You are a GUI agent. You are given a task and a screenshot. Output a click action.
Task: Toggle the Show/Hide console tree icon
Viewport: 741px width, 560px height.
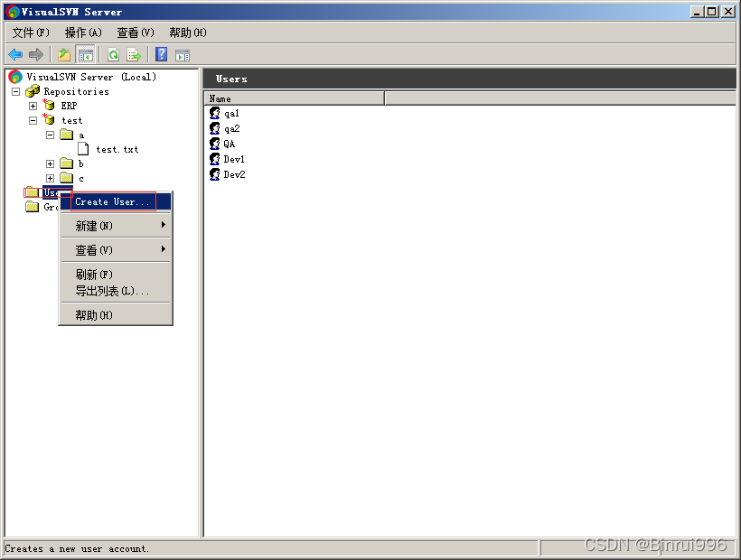(x=86, y=55)
